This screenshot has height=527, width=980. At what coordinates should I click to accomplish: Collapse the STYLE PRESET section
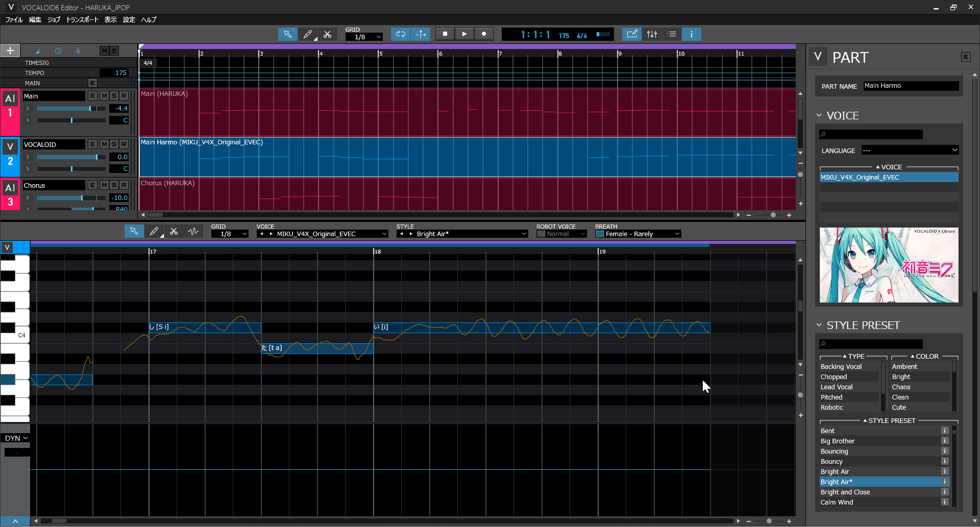coord(819,325)
